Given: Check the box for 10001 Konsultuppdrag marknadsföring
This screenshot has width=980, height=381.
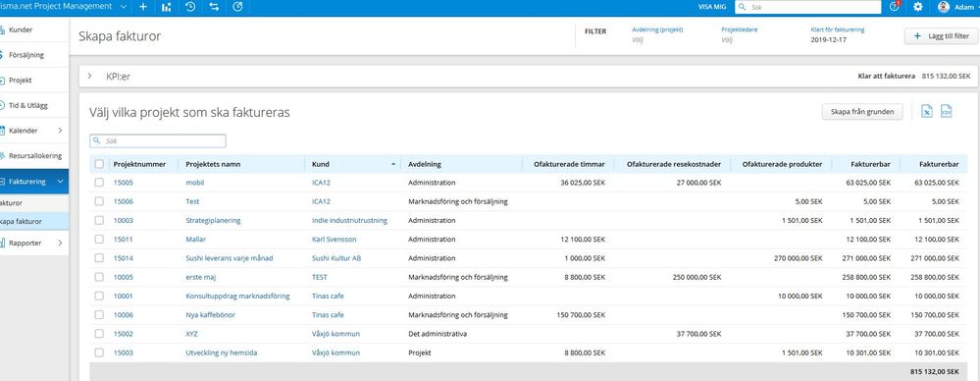Looking at the screenshot, I should tap(99, 296).
